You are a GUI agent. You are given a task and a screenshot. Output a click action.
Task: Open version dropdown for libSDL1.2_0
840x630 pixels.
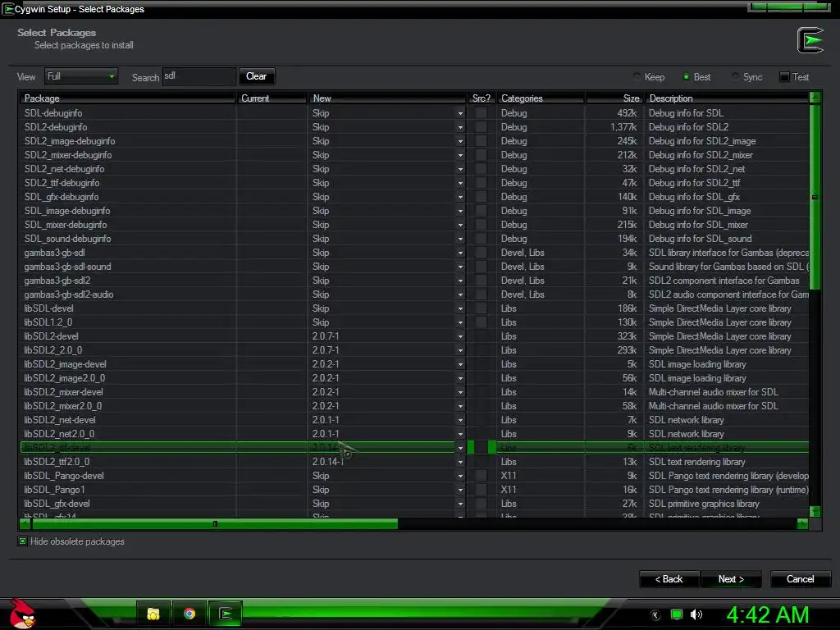460,322
